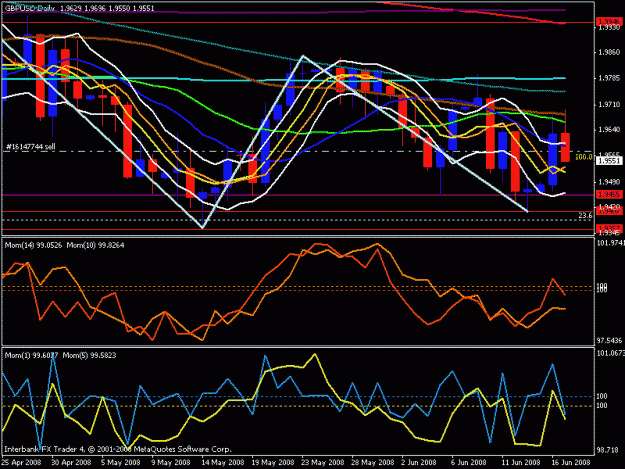Click the red 1.9357 level price tag

pos(609,228)
